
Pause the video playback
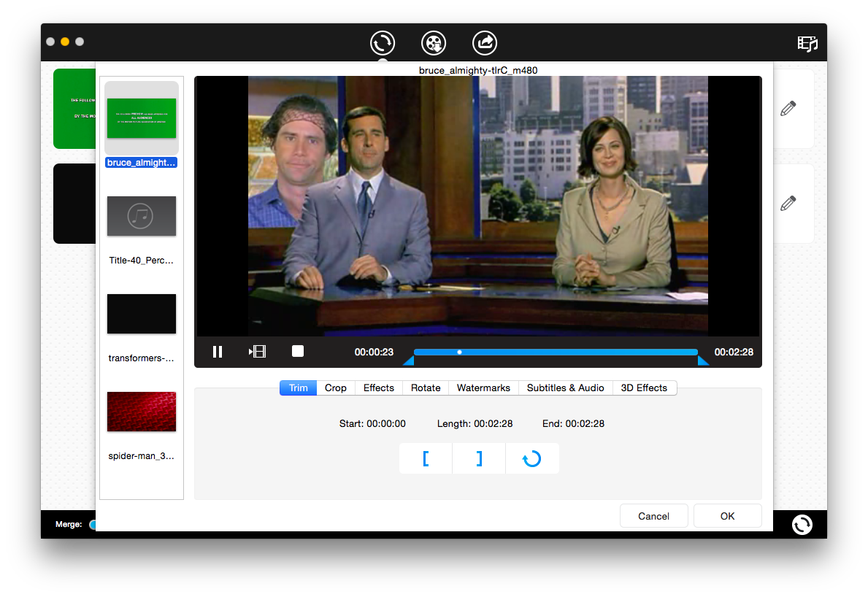[218, 352]
